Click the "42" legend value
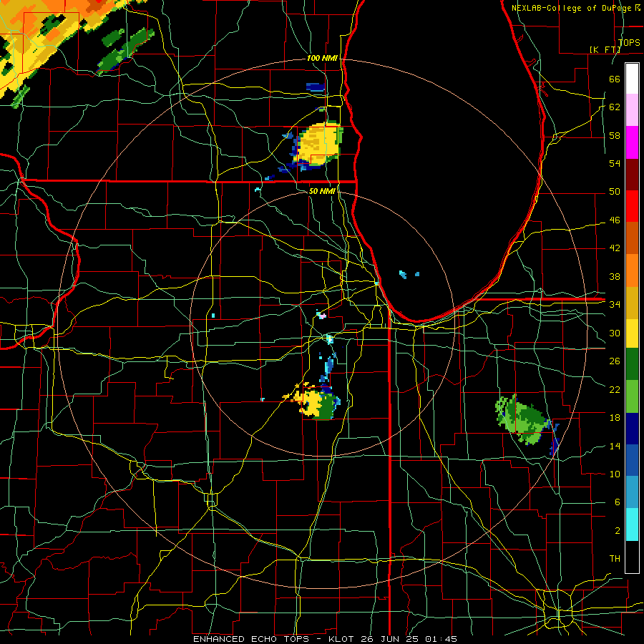The image size is (644, 644). (615, 248)
